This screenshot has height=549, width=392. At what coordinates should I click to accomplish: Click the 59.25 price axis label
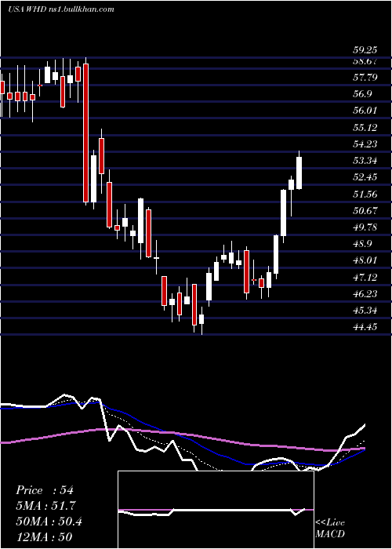(x=365, y=50)
